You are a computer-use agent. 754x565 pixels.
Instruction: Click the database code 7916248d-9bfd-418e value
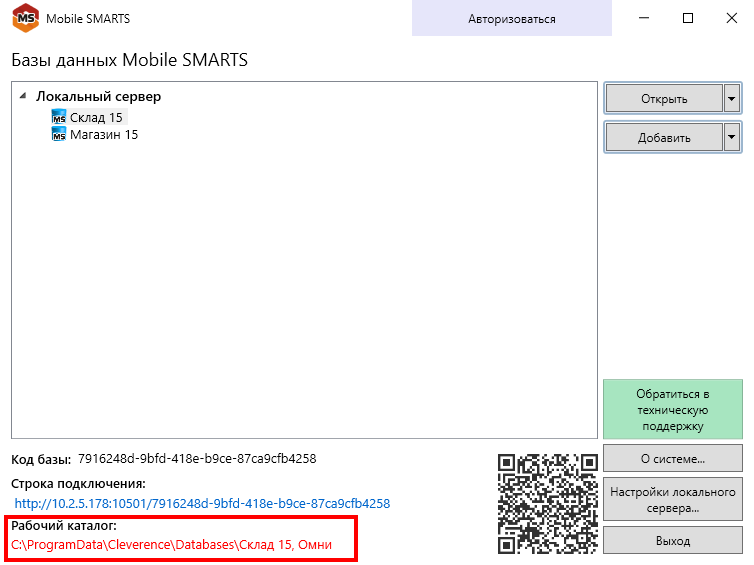[x=197, y=459]
